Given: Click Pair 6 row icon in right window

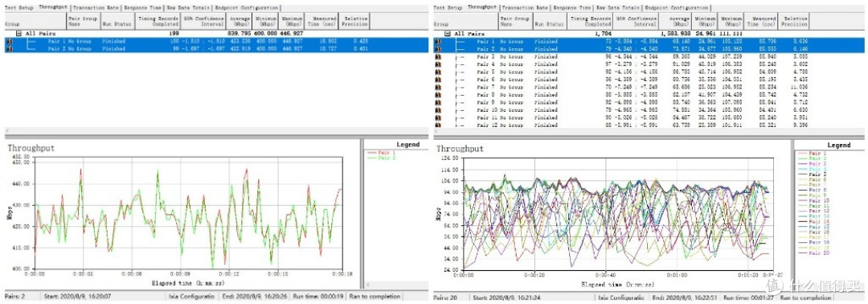Looking at the screenshot, I should (x=438, y=80).
